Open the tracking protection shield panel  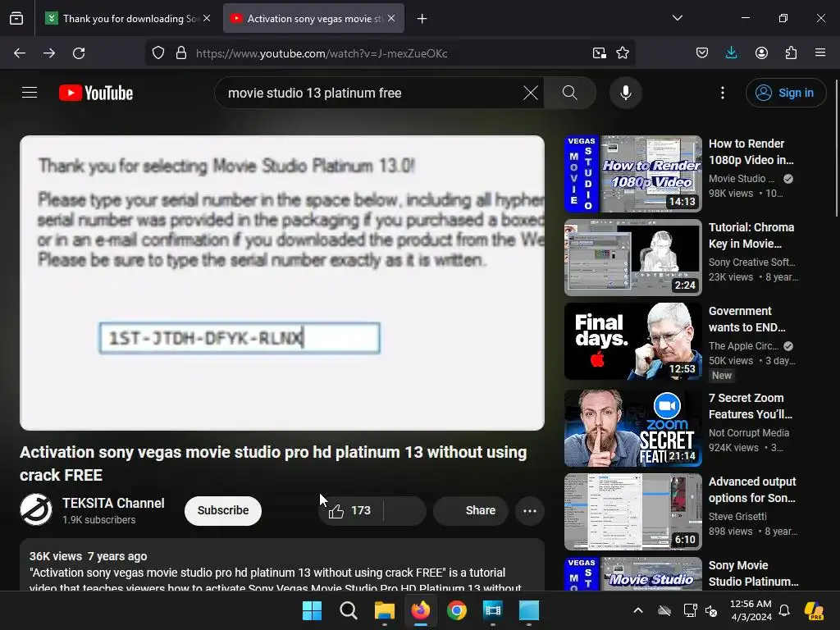click(158, 53)
